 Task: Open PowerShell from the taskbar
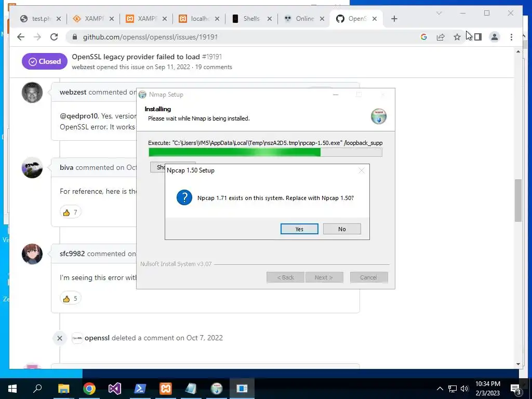tap(140, 389)
